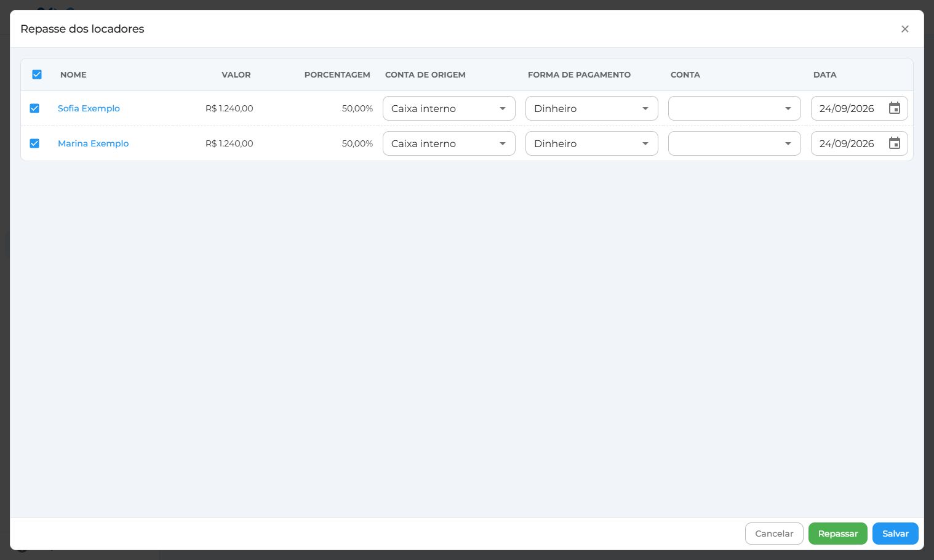This screenshot has height=560, width=934.
Task: Click R$ 1.240,00 value in Marina row
Action: tap(230, 143)
